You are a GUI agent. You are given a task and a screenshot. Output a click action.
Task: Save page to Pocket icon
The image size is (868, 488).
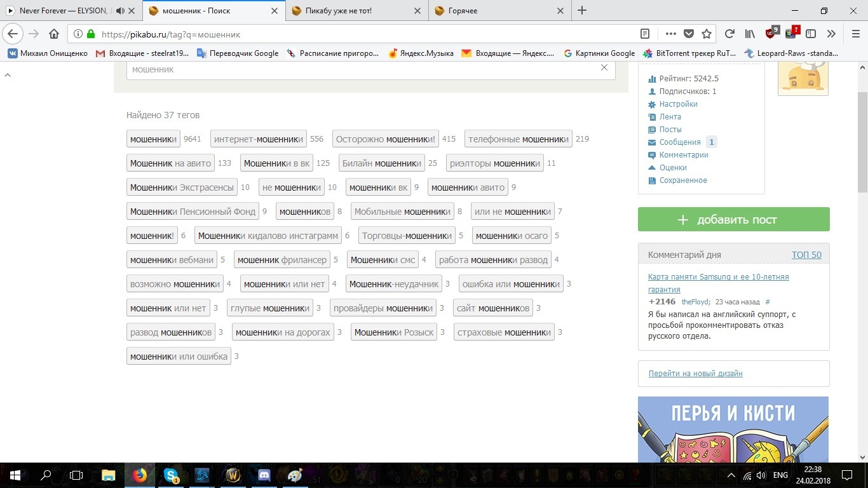pos(689,34)
